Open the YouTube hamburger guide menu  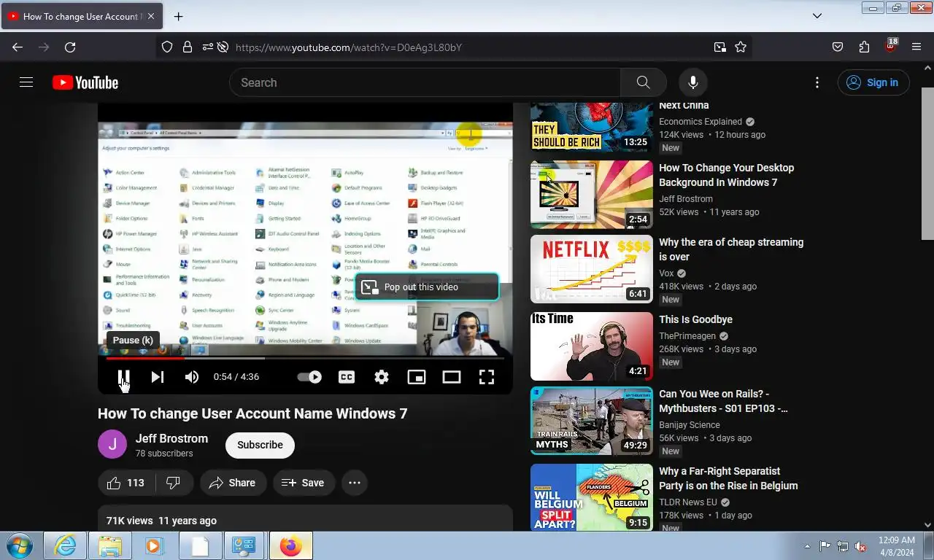26,82
